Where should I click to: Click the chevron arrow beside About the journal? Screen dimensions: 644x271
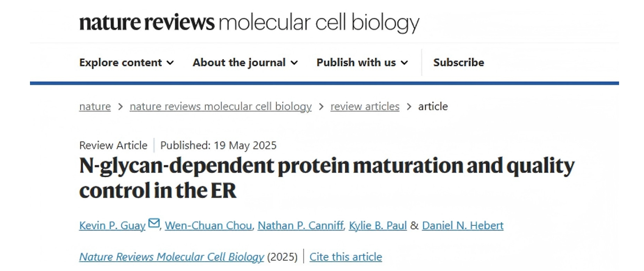coord(294,63)
